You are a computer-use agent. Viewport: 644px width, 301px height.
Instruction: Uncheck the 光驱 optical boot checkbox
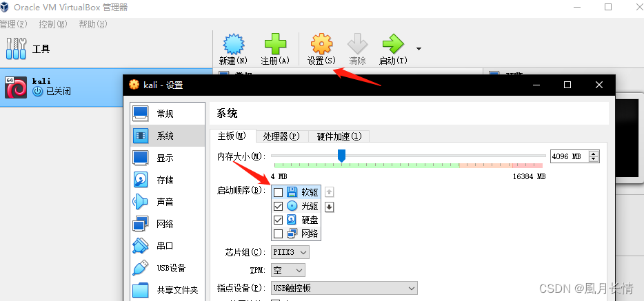point(278,206)
